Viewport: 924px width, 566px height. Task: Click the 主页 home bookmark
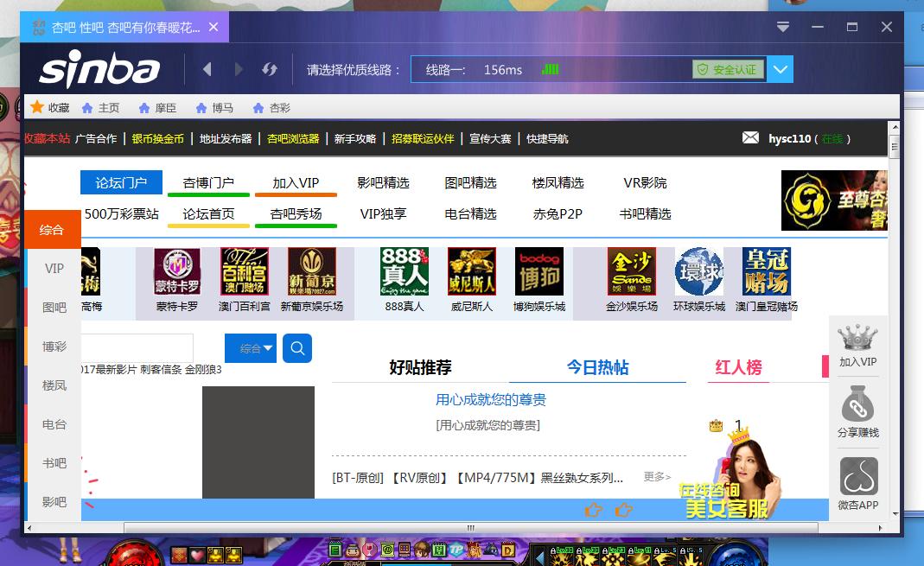point(100,108)
